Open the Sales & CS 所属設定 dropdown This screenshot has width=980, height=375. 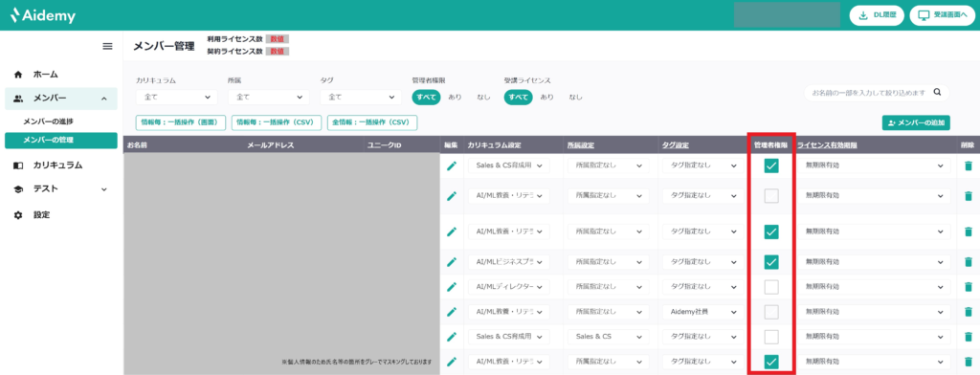tap(608, 337)
